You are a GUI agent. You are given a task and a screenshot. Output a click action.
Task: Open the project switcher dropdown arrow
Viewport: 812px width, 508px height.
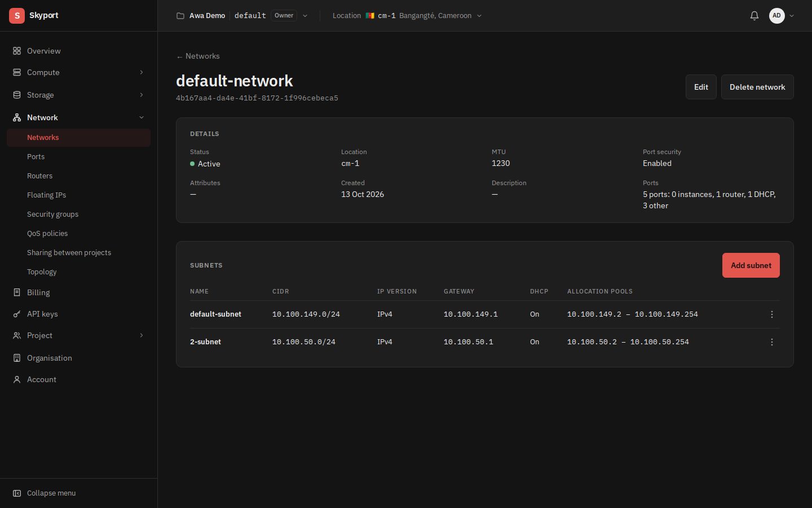[305, 16]
